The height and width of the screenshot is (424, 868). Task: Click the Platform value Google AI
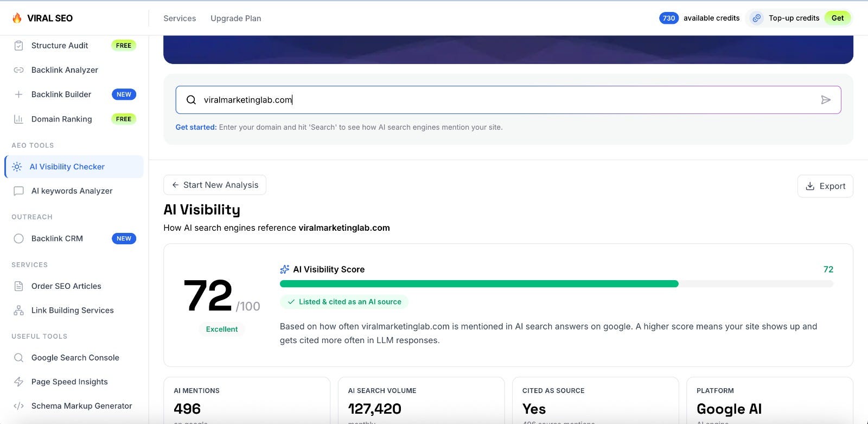(x=729, y=409)
